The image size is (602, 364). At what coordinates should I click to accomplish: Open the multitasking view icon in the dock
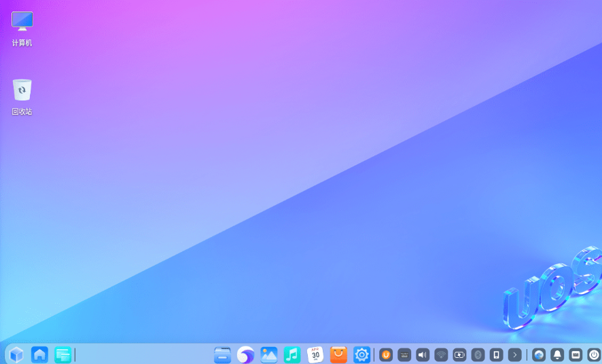tap(63, 354)
